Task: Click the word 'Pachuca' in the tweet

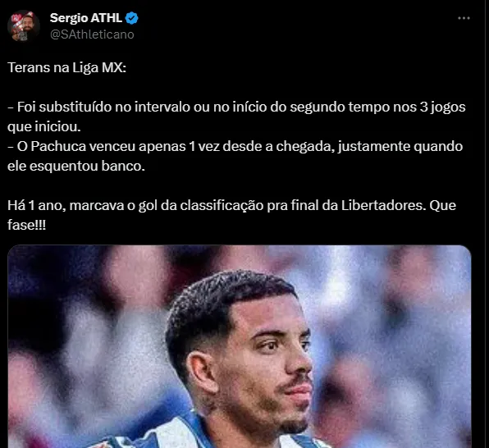Action: point(58,146)
